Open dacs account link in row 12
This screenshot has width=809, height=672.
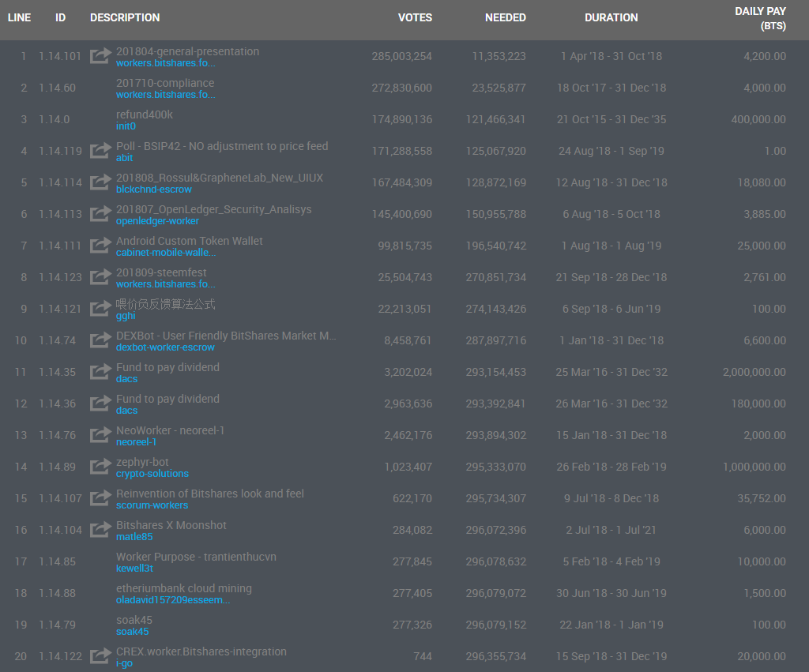point(127,411)
